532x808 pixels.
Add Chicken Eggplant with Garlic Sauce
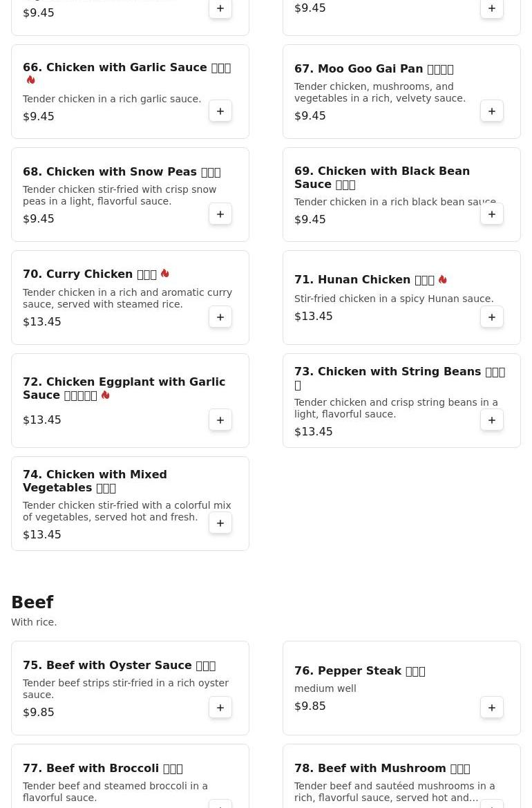(220, 420)
